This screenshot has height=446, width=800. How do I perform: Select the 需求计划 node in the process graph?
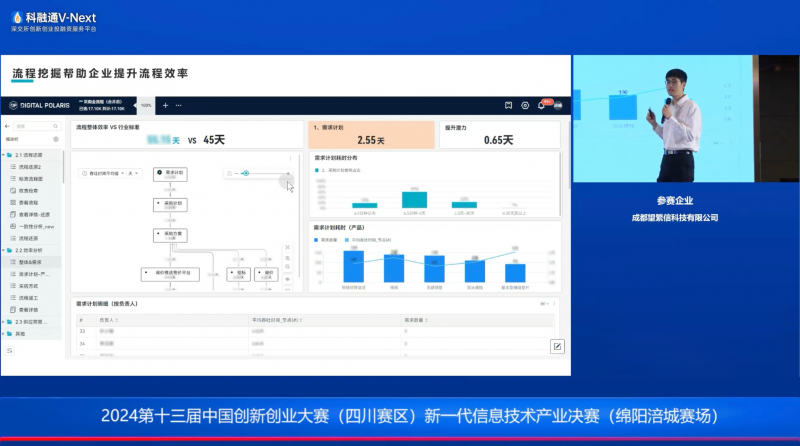point(170,174)
